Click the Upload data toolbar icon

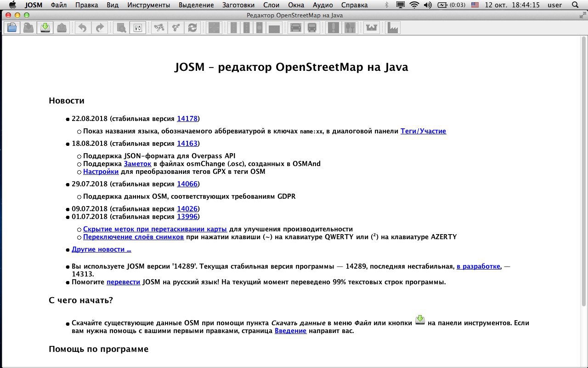tap(62, 28)
